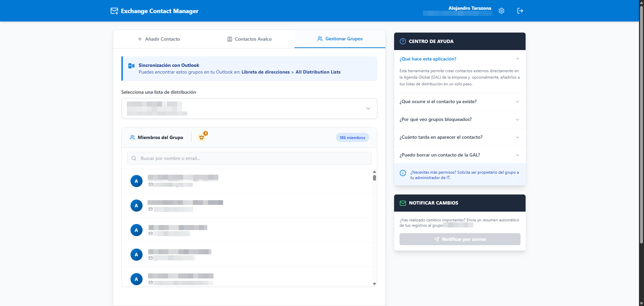Click the member search input field
This screenshot has height=306, width=644.
pos(249,158)
